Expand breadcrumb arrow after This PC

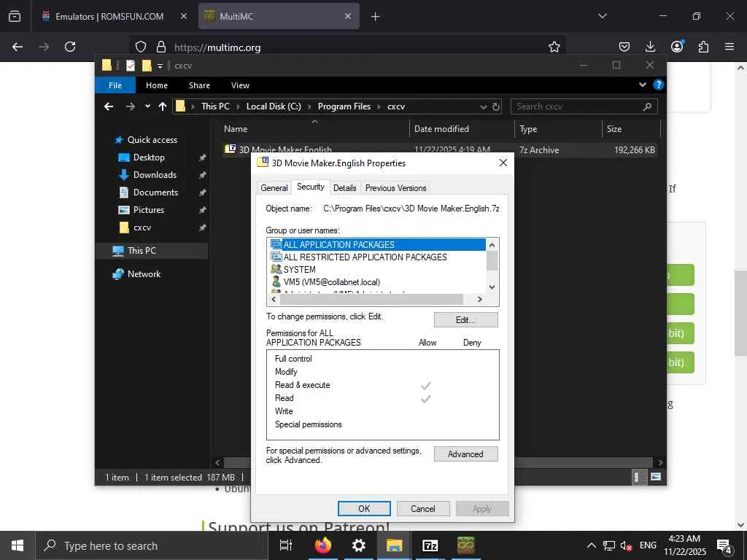click(238, 106)
